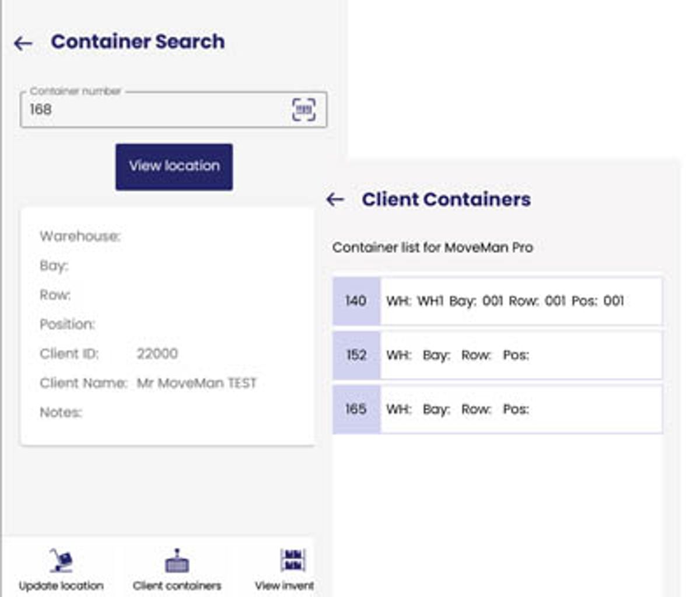Click the Position label

tap(67, 324)
